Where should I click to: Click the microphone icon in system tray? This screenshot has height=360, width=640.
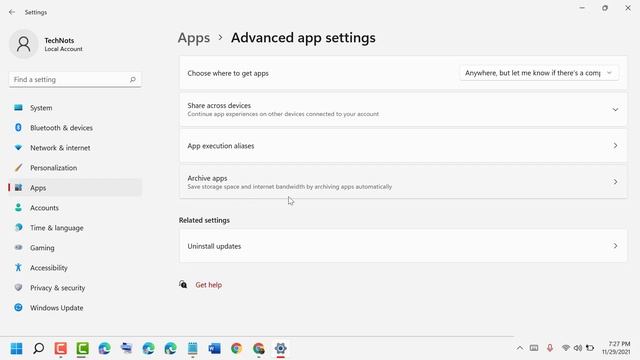(550, 348)
